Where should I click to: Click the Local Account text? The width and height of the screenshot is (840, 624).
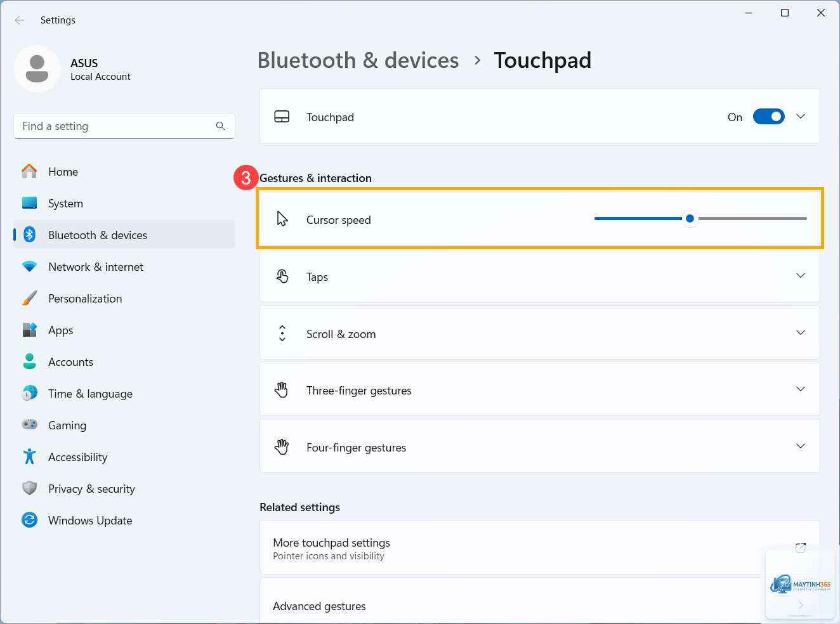tap(100, 77)
